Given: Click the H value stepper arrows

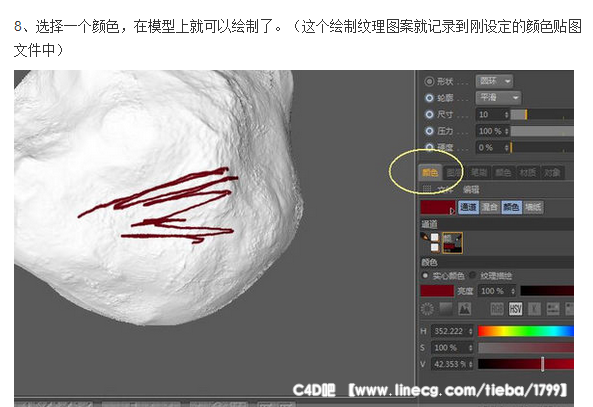Looking at the screenshot, I should [470, 331].
